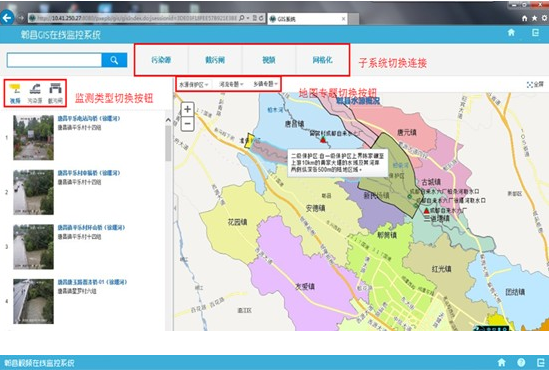The image size is (549, 370).
Task: Expand the 乡镇专题 map theme dropdown
Action: coord(265,84)
